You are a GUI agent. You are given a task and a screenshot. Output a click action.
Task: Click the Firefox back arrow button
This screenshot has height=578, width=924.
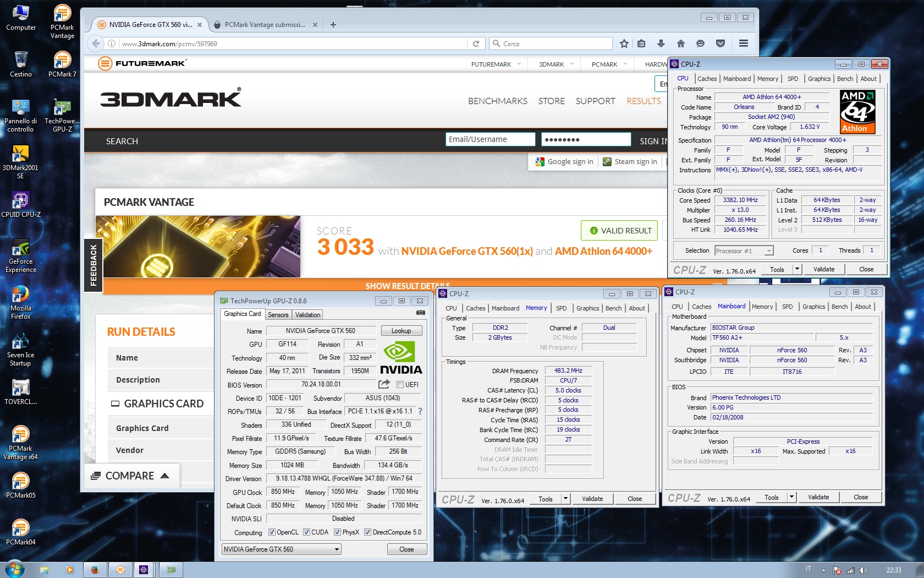(96, 43)
